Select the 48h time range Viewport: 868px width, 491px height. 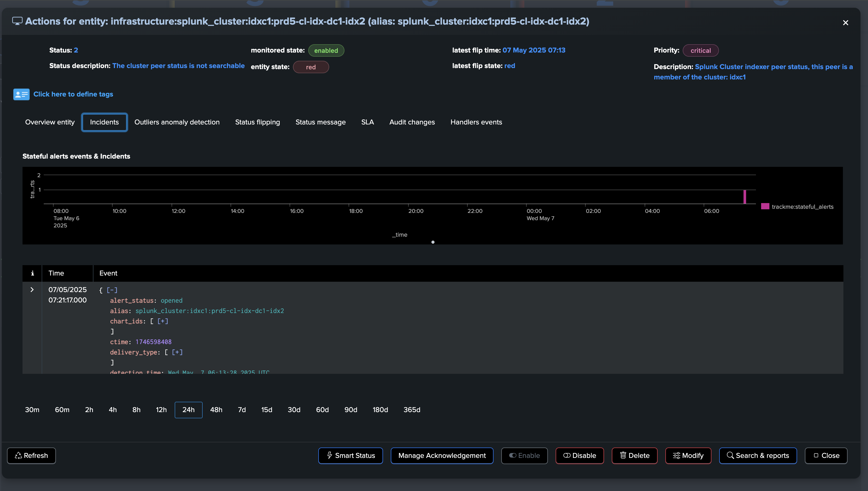[x=216, y=410]
